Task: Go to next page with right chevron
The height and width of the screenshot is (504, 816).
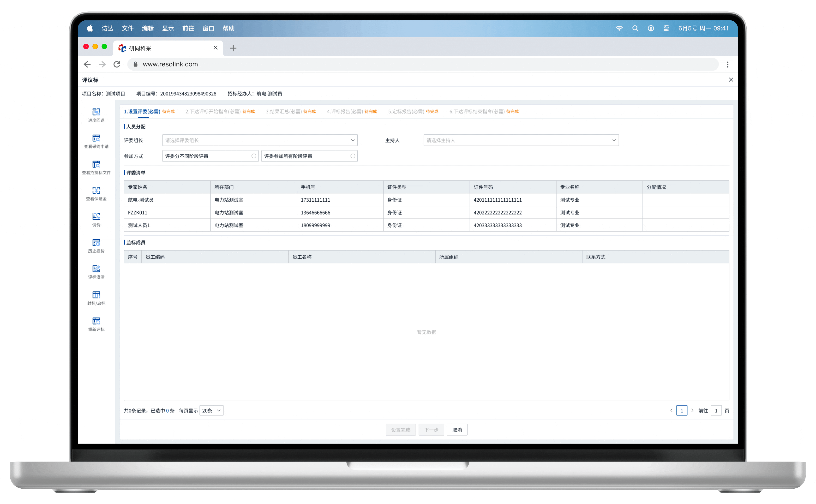Action: pos(692,410)
